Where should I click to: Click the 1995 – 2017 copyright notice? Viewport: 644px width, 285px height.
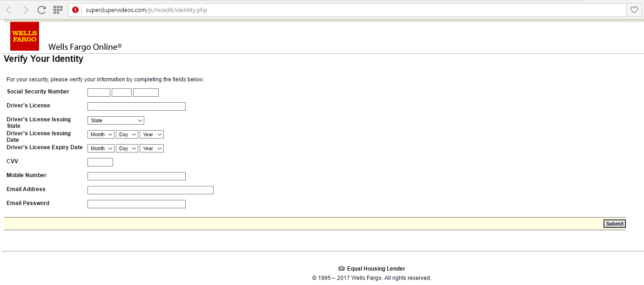[371, 278]
